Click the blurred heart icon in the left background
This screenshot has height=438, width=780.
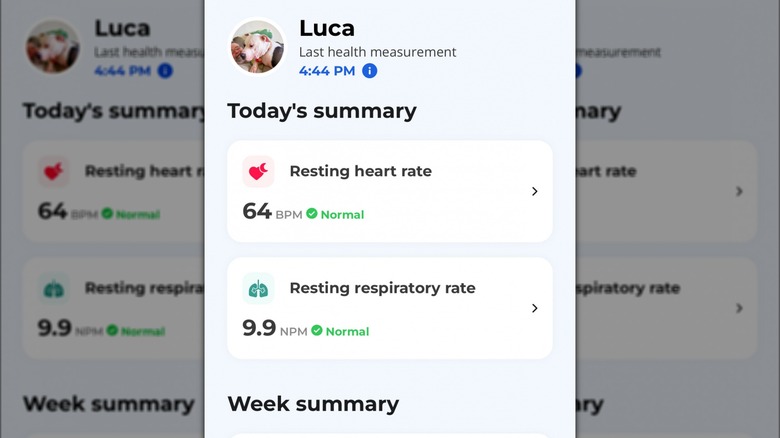pos(54,172)
